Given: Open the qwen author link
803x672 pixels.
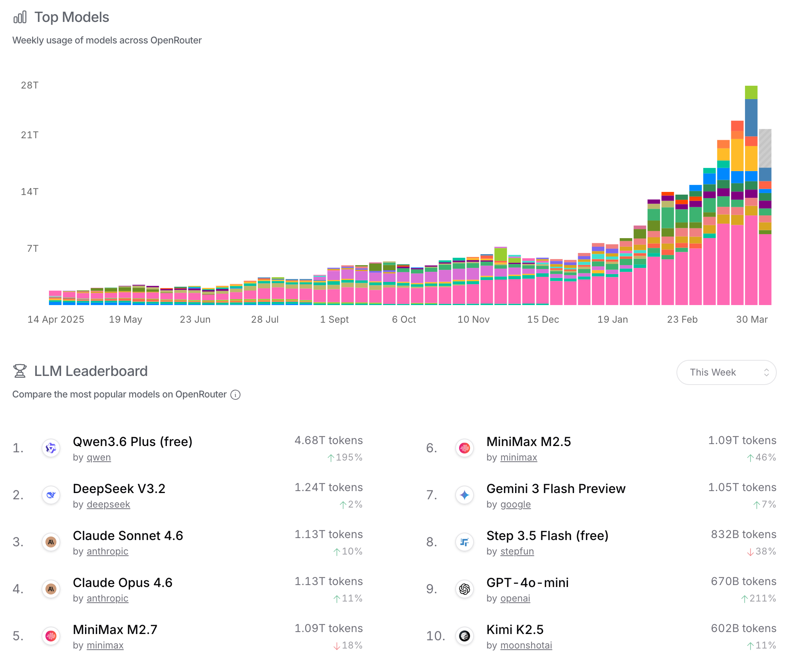Looking at the screenshot, I should click(99, 457).
